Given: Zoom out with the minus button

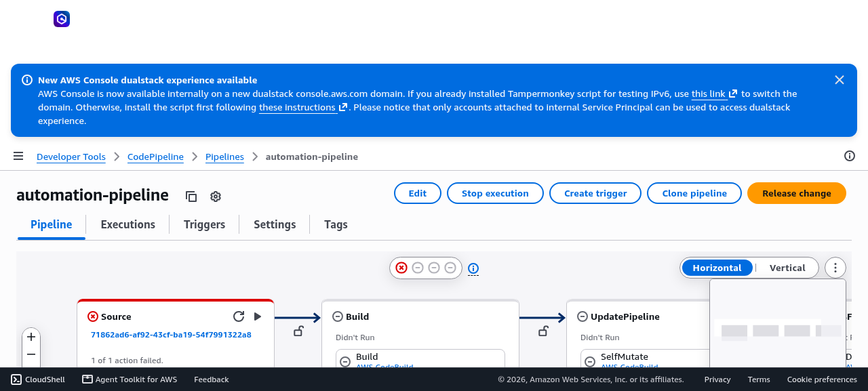Looking at the screenshot, I should tap(31, 354).
